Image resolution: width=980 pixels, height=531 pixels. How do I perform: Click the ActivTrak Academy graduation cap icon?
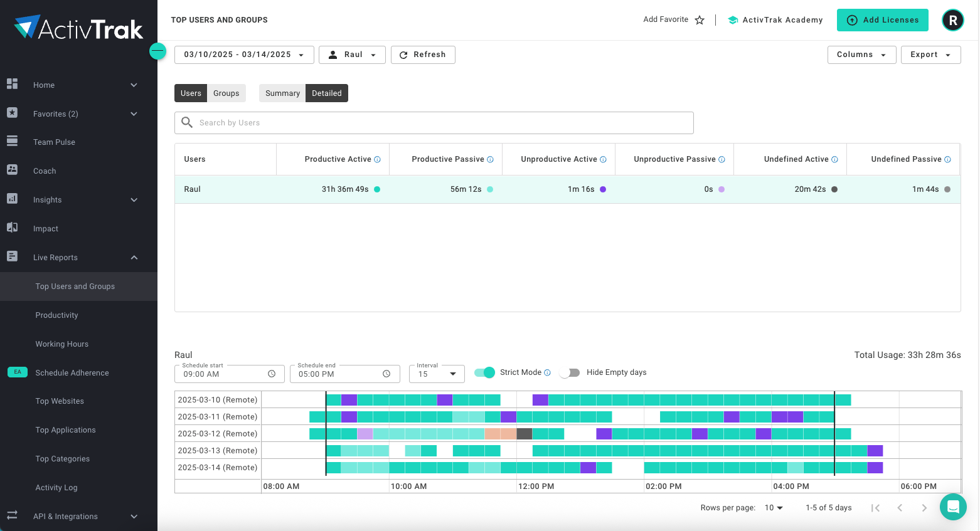pyautogui.click(x=733, y=20)
